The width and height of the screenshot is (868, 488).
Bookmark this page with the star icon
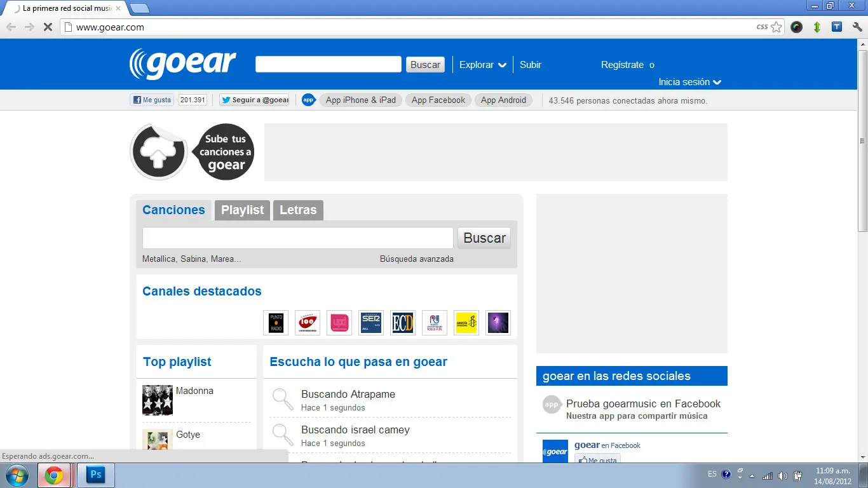point(776,27)
